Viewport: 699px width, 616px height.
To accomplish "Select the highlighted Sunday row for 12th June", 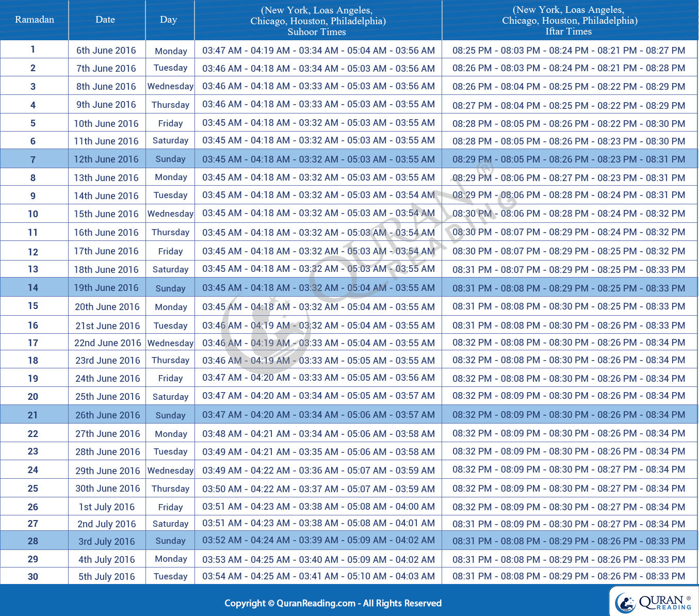I will coord(349,159).
